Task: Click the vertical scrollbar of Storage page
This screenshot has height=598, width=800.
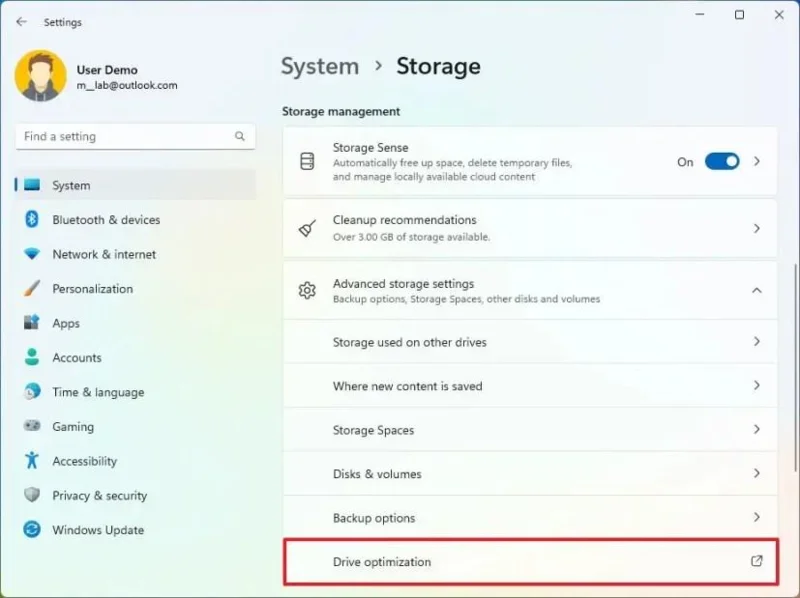Action: [x=795, y=367]
